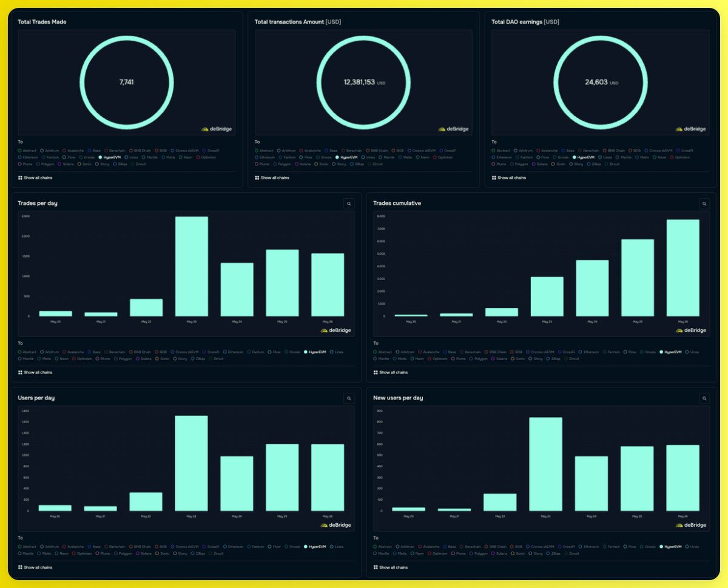Click the 7,741 total trades value

click(x=127, y=82)
